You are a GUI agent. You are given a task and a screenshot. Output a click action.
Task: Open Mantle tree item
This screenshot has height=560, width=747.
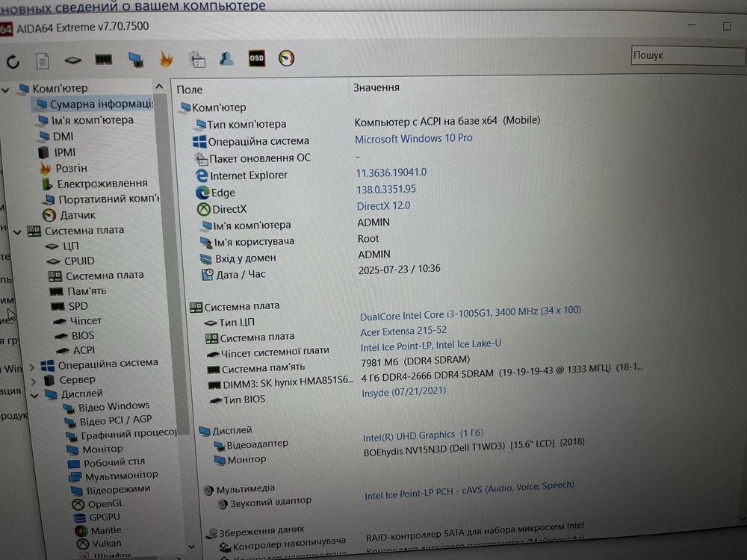[x=99, y=530]
